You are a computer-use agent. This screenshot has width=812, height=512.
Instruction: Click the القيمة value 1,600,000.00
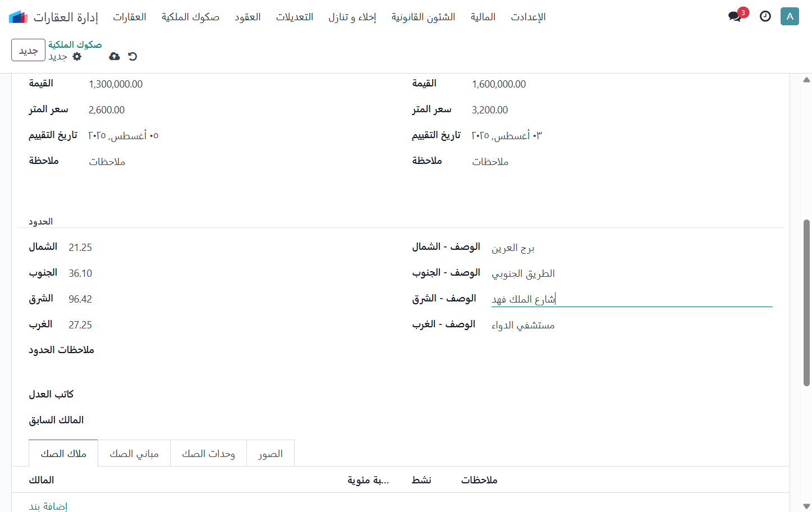tap(499, 84)
